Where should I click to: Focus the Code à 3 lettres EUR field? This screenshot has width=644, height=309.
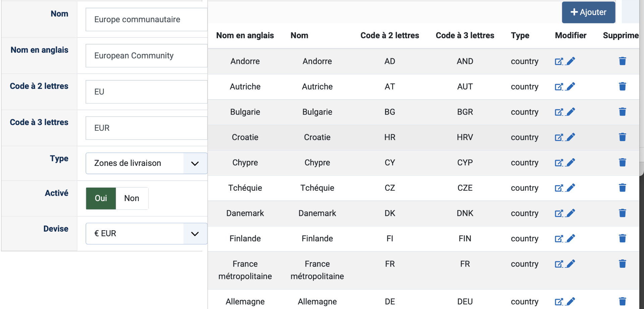click(146, 128)
